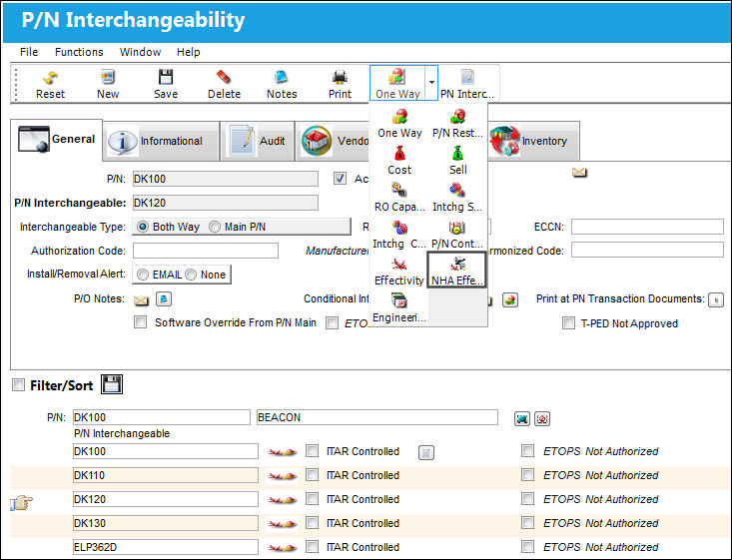The width and height of the screenshot is (732, 560).
Task: Click the airplane icon in DK130 row
Action: tap(282, 524)
